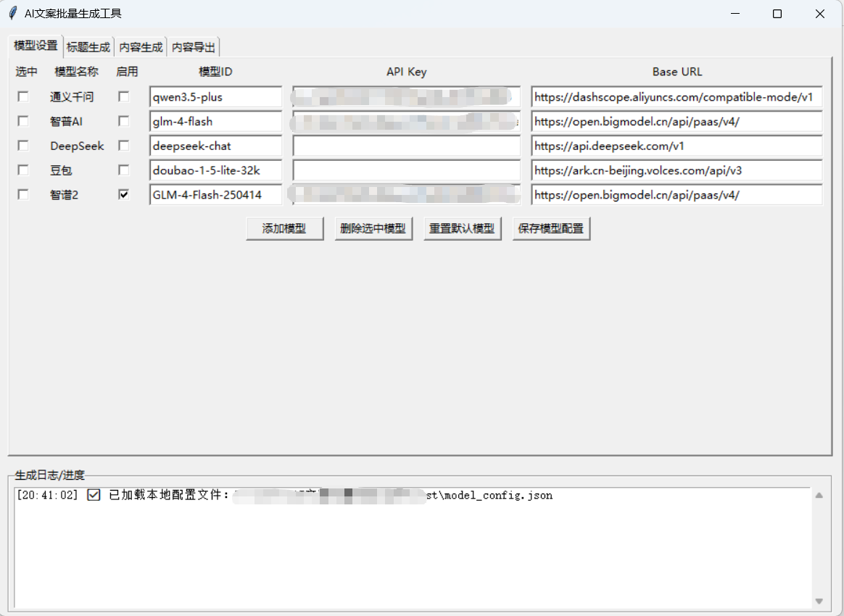This screenshot has height=616, width=844.
Task: Click the 豆包 Base URL field
Action: click(x=676, y=170)
